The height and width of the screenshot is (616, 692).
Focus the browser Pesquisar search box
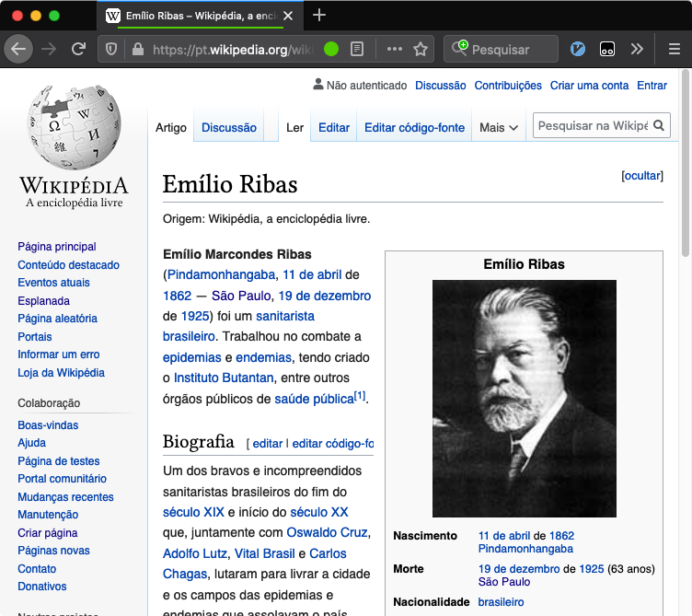click(x=501, y=49)
